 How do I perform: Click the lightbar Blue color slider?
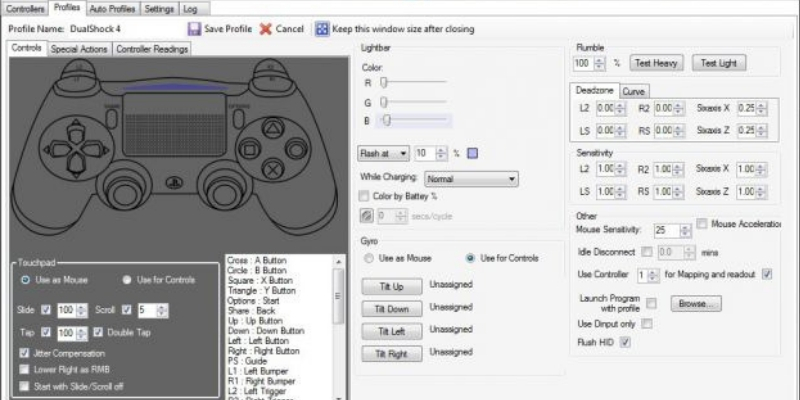pyautogui.click(x=414, y=120)
